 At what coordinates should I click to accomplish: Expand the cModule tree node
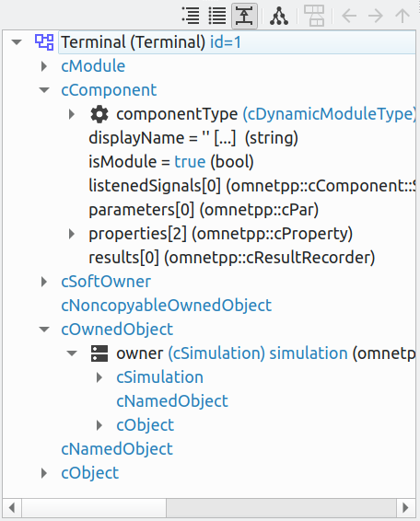click(x=44, y=66)
